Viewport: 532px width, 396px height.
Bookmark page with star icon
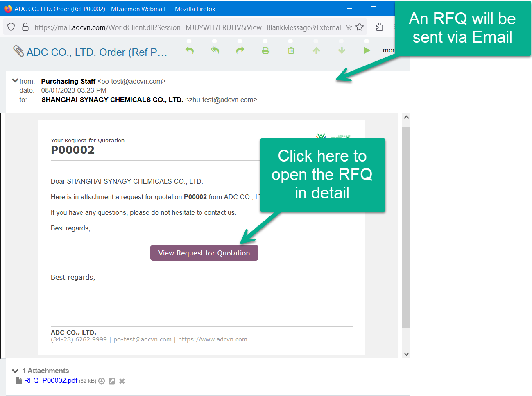click(360, 27)
